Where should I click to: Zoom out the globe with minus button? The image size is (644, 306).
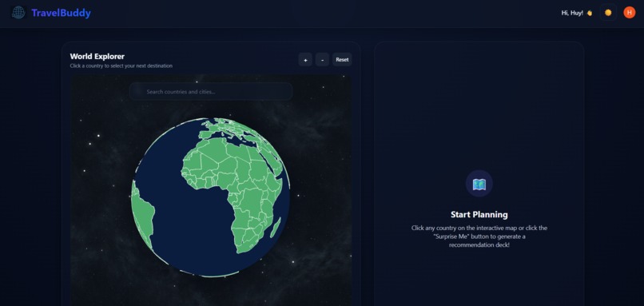point(323,60)
